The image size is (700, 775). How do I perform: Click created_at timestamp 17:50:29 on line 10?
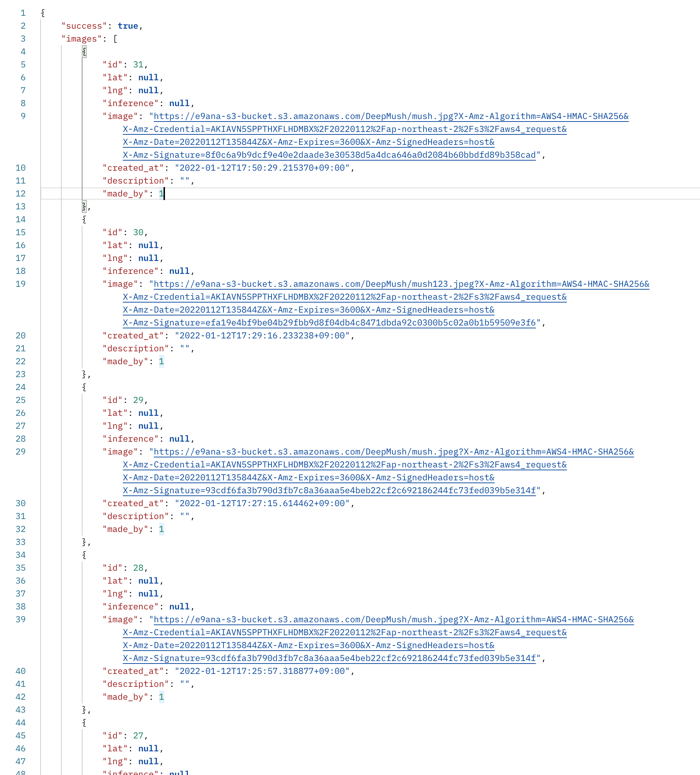262,168
